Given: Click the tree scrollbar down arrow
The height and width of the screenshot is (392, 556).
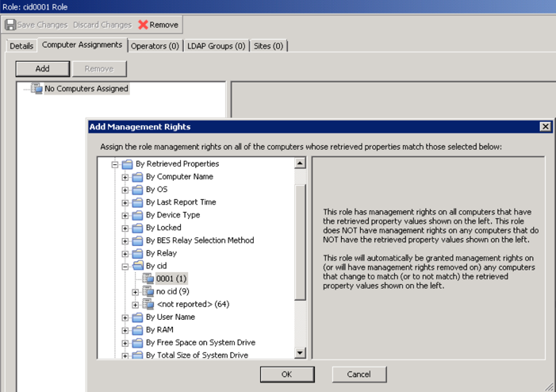Looking at the screenshot, I should click(300, 353).
